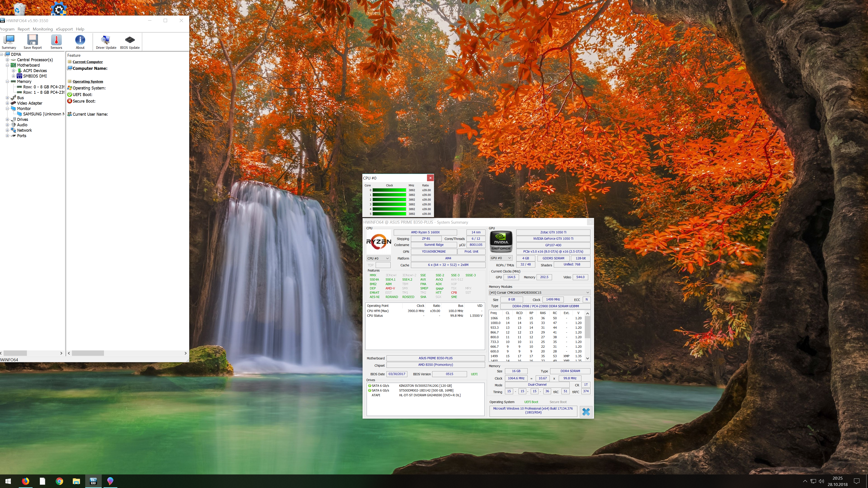Select the SMBIOS DMI tree entry
The width and height of the screenshot is (868, 488).
click(x=35, y=76)
